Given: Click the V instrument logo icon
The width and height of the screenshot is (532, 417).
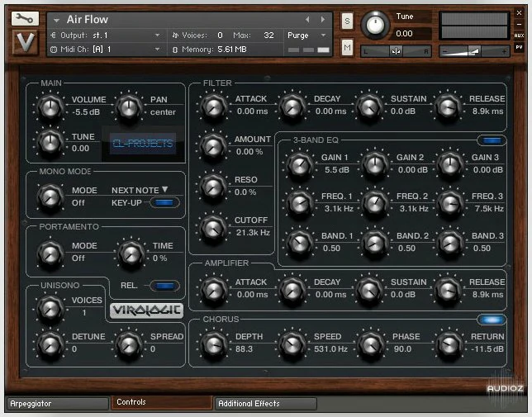Looking at the screenshot, I should click(x=26, y=42).
